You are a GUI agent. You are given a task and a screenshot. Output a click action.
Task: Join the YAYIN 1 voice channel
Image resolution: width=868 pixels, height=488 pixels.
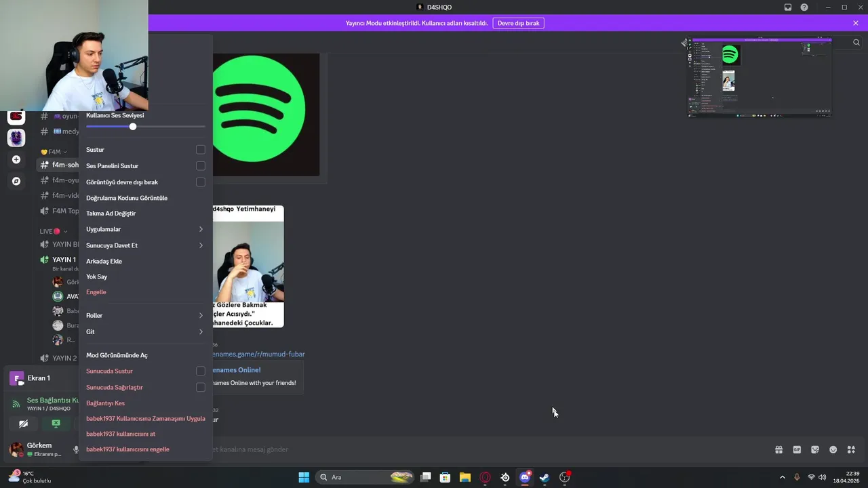click(58, 260)
